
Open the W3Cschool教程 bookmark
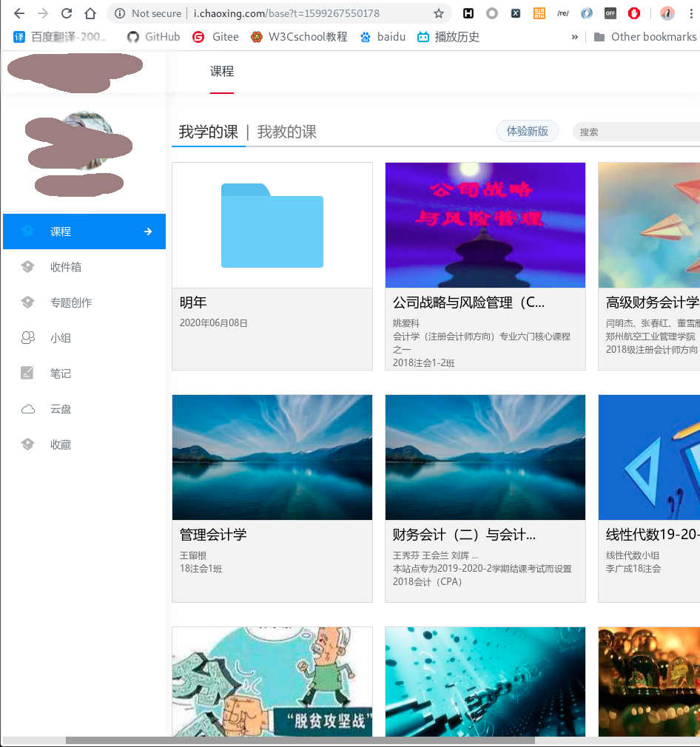[x=299, y=37]
